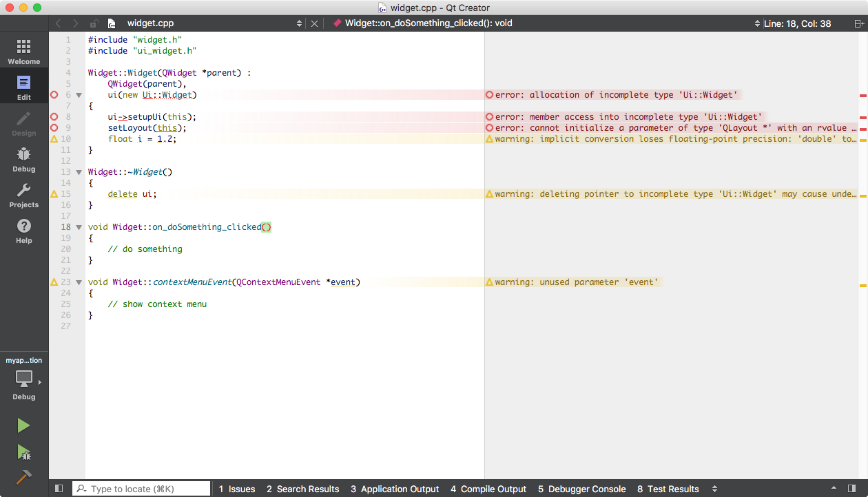Image resolution: width=868 pixels, height=497 pixels.
Task: Open the Issues output pane
Action: pyautogui.click(x=236, y=489)
